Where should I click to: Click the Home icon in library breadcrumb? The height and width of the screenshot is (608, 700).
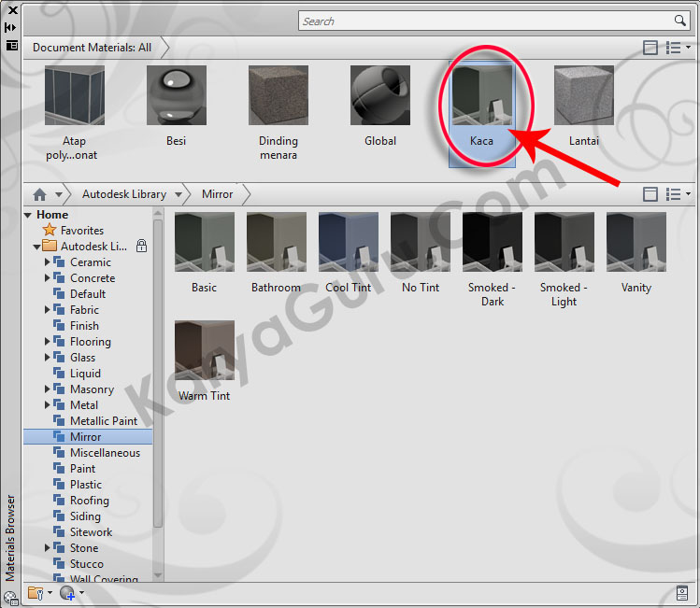pyautogui.click(x=39, y=194)
